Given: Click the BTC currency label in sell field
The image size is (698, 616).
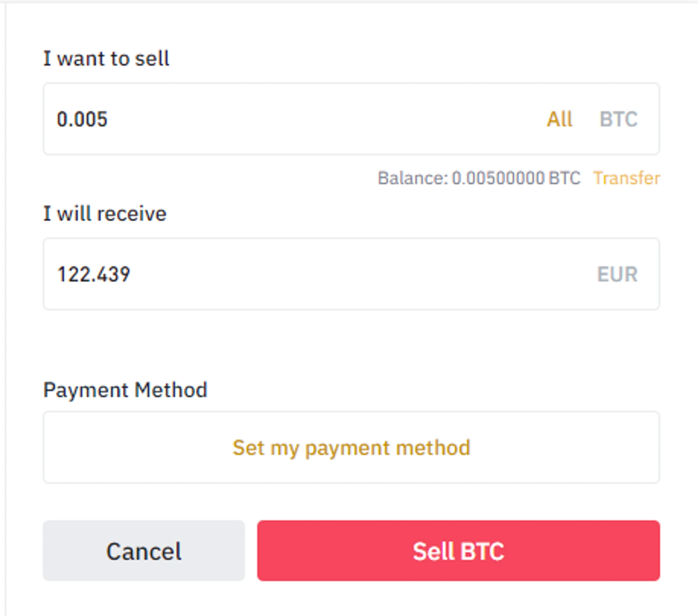Looking at the screenshot, I should tap(618, 119).
